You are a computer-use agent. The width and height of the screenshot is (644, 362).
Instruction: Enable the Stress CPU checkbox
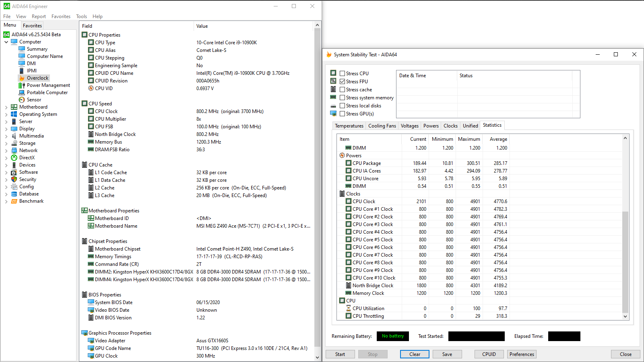(x=342, y=74)
